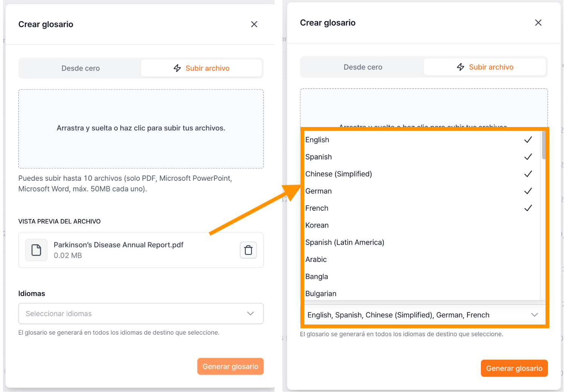Select Arabic in the language list
The height and width of the screenshot is (392, 564).
(x=421, y=259)
